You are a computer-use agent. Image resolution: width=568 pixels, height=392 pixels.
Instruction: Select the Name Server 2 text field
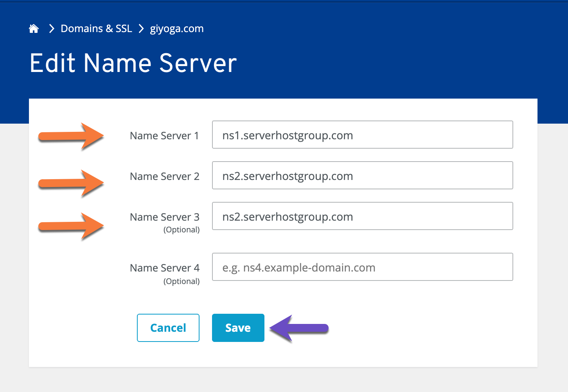(x=362, y=176)
